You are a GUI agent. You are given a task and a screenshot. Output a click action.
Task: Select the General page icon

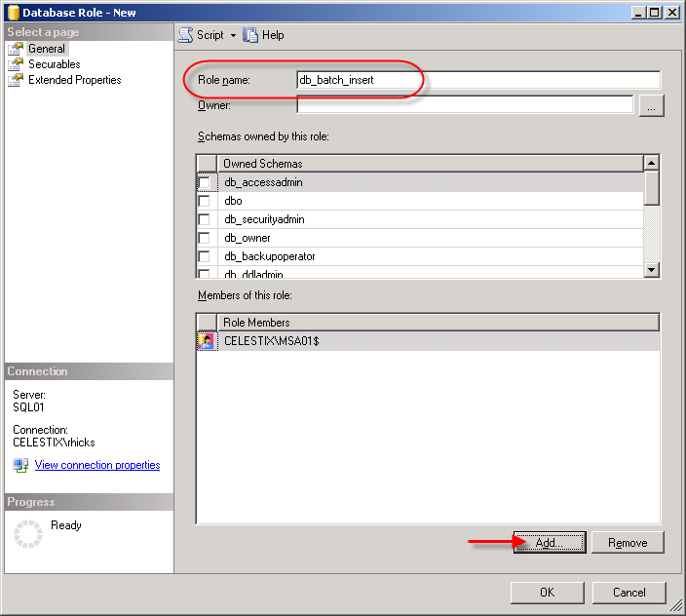[16, 49]
